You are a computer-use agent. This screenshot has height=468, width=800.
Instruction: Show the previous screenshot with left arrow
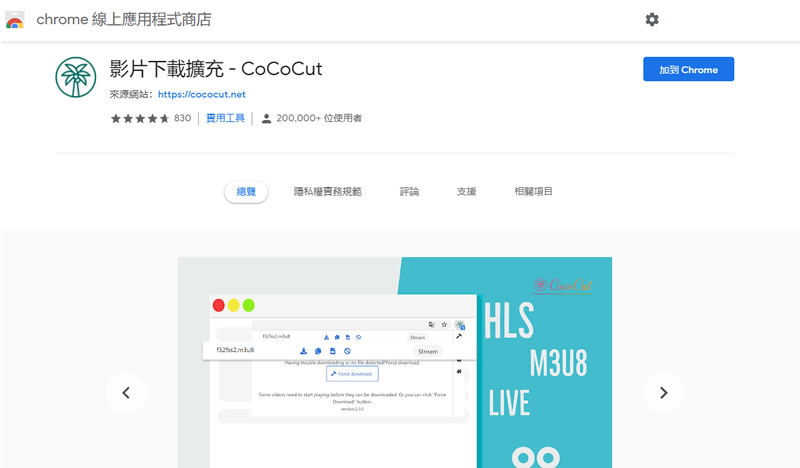pos(126,392)
